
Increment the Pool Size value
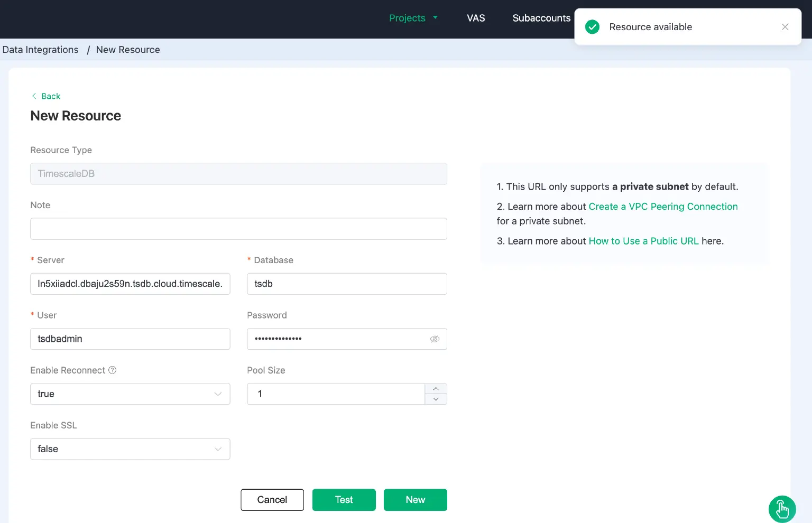436,389
